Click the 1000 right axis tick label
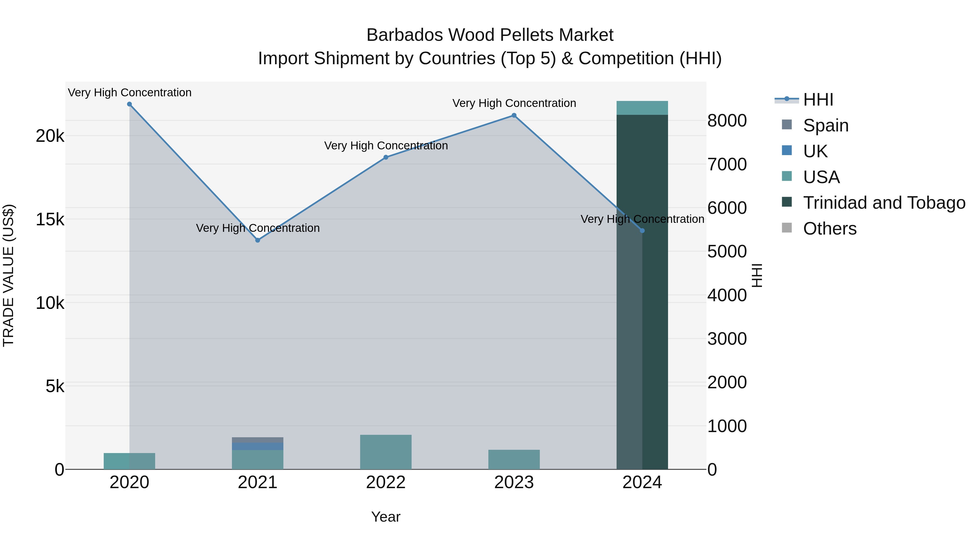 point(727,426)
